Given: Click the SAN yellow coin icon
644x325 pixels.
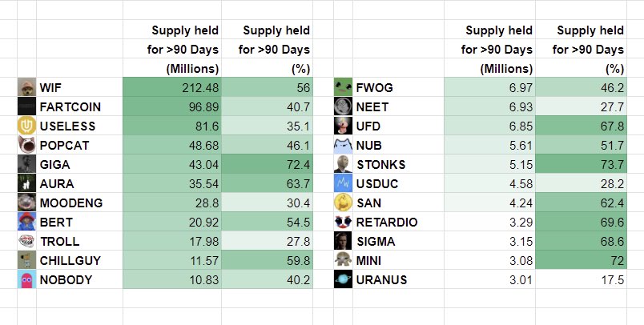Looking at the screenshot, I should (344, 203).
